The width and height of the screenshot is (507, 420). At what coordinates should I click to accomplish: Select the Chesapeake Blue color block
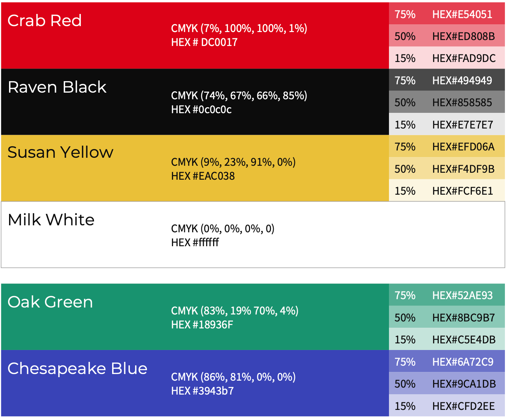pyautogui.click(x=195, y=383)
